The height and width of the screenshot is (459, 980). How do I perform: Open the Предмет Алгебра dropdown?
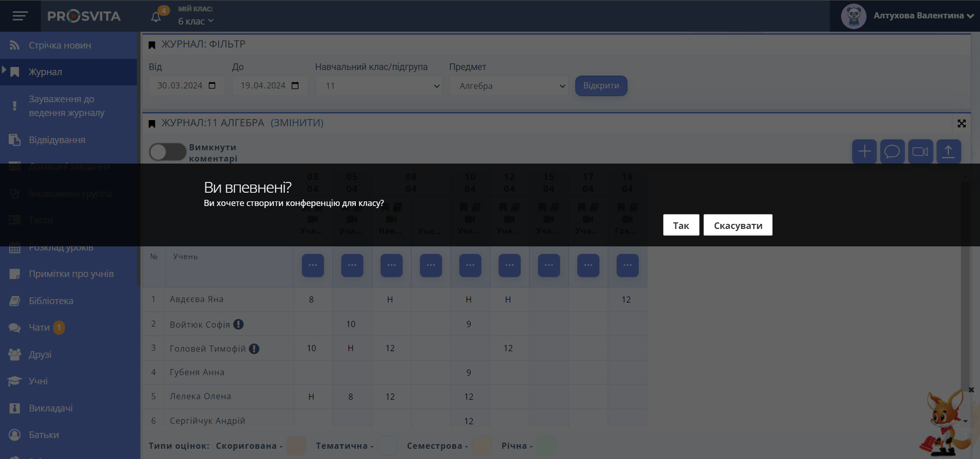508,86
